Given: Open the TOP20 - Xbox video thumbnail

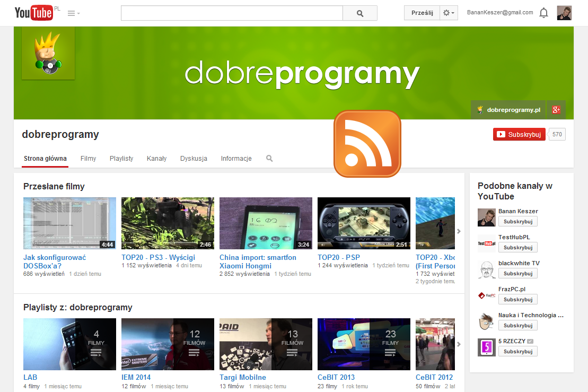Looking at the screenshot, I should 435,223.
